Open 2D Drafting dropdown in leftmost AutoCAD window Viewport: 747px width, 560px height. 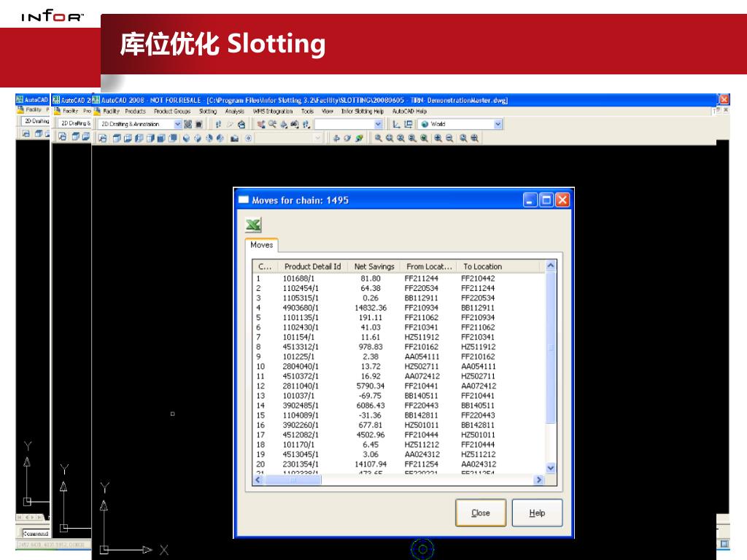pyautogui.click(x=35, y=122)
